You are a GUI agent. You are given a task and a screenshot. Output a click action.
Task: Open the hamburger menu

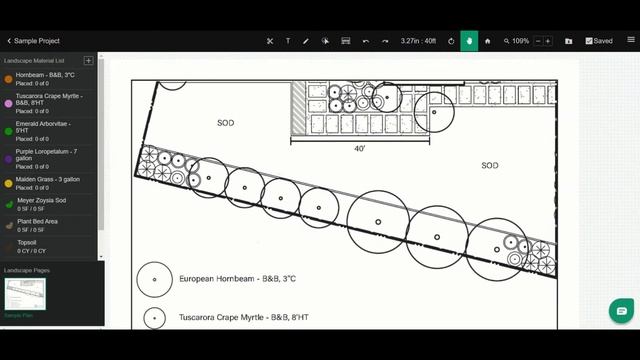pyautogui.click(x=631, y=40)
